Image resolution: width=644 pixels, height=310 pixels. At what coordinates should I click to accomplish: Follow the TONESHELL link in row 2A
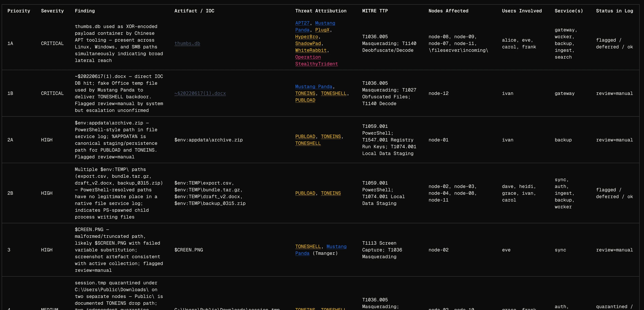(x=308, y=143)
